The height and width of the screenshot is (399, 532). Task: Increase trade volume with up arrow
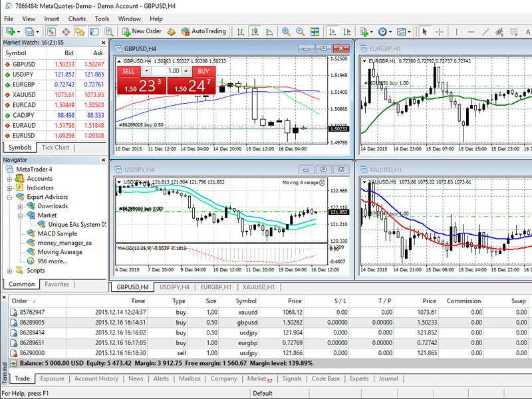[186, 71]
